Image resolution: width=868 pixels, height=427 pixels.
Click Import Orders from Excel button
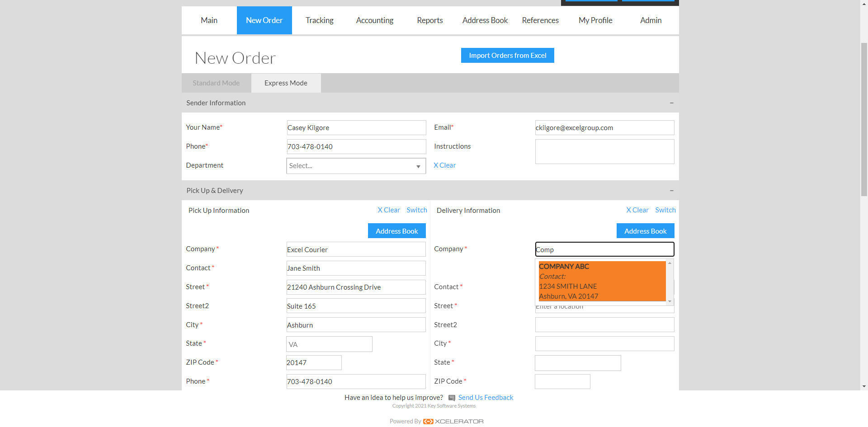[508, 56]
